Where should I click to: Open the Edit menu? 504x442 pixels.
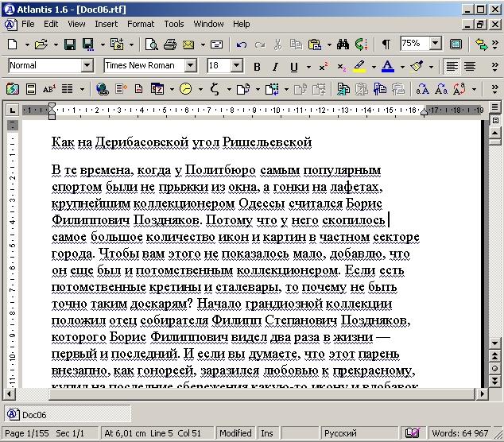click(51, 24)
